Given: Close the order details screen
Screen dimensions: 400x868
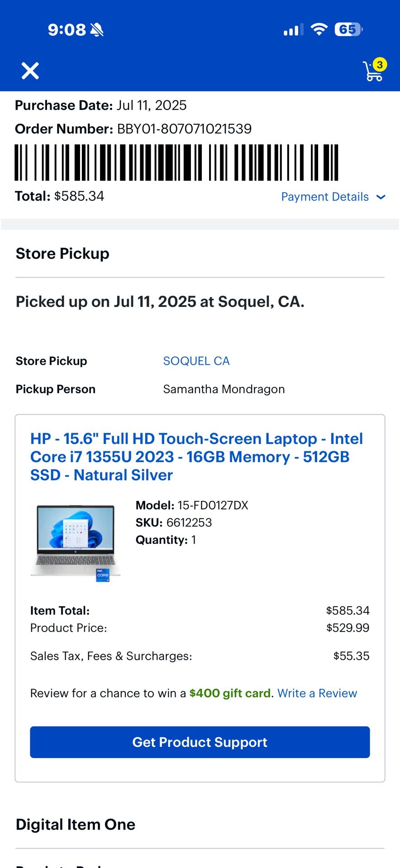Looking at the screenshot, I should click(30, 71).
